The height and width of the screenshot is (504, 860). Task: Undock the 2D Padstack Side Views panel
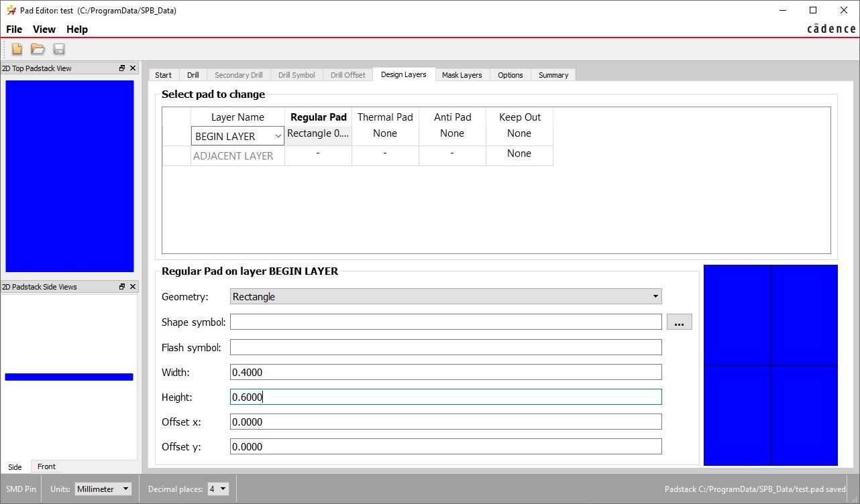click(122, 287)
